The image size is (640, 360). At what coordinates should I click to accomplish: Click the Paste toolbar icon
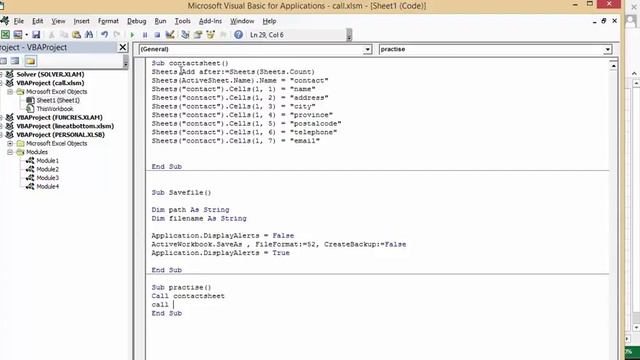[76, 35]
